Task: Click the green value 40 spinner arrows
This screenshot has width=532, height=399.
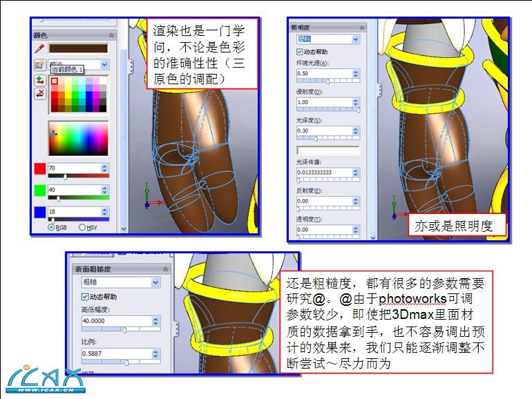Action: 104,190
